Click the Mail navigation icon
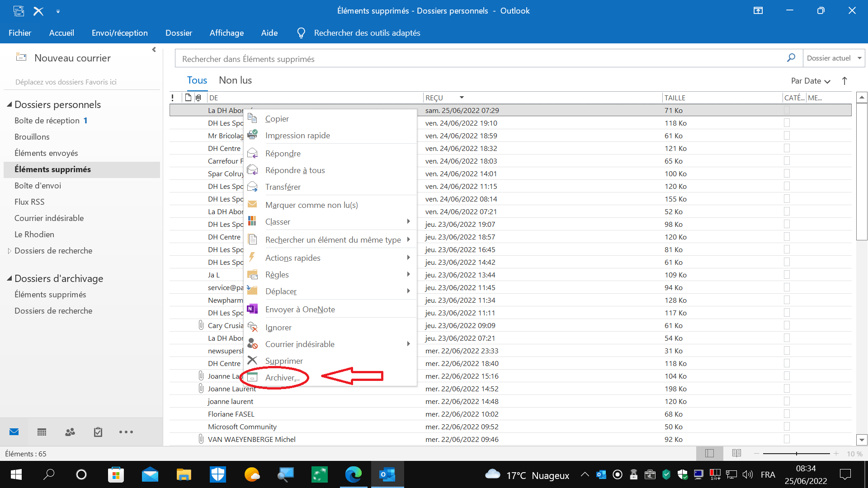The width and height of the screenshot is (868, 488). pos(14,432)
